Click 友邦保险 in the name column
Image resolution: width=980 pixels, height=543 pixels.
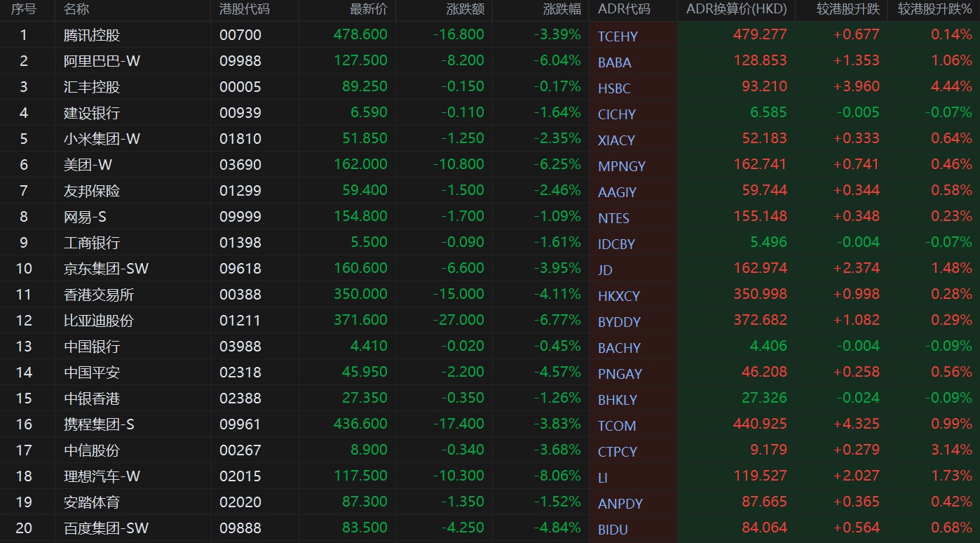(92, 191)
